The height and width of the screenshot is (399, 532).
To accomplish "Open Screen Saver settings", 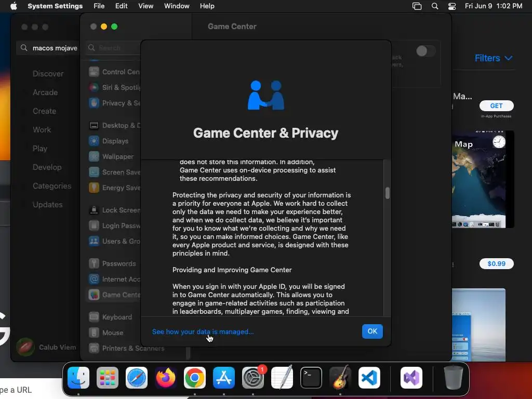I will pyautogui.click(x=114, y=172).
